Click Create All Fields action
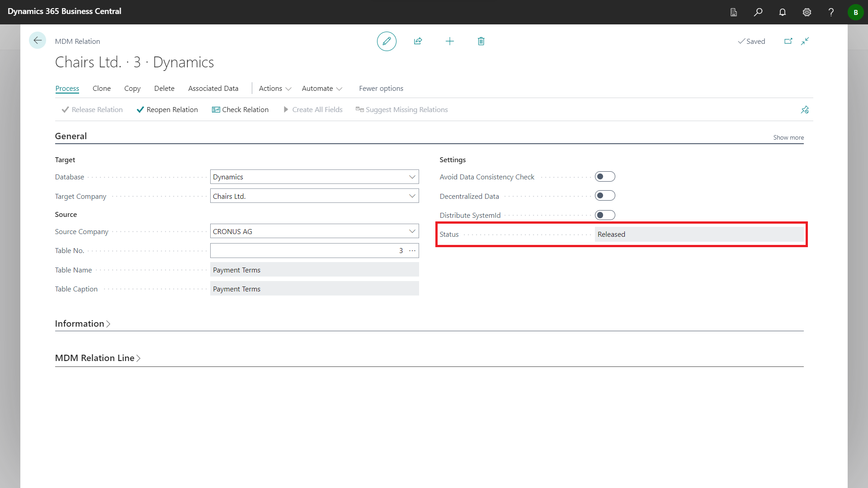Image resolution: width=868 pixels, height=488 pixels. click(313, 110)
